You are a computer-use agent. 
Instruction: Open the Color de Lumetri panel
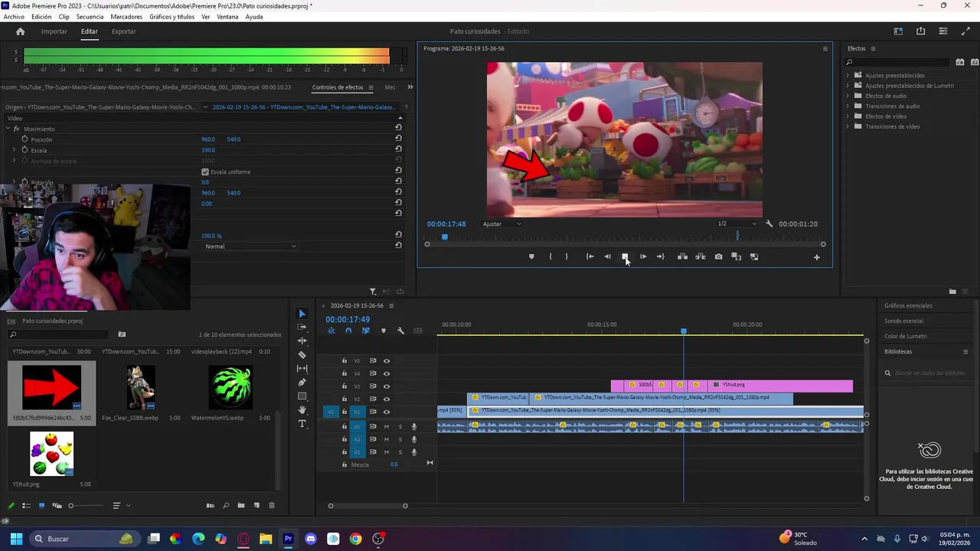(x=905, y=336)
